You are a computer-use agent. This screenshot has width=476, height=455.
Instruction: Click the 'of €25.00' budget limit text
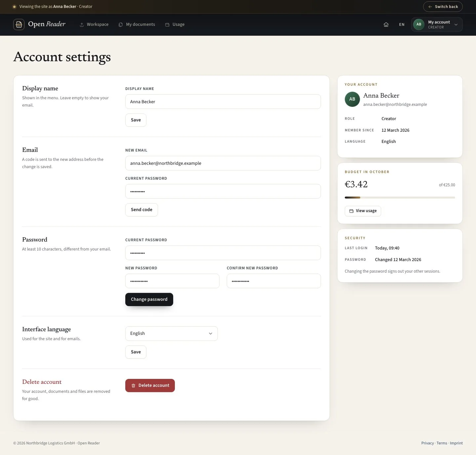(447, 185)
